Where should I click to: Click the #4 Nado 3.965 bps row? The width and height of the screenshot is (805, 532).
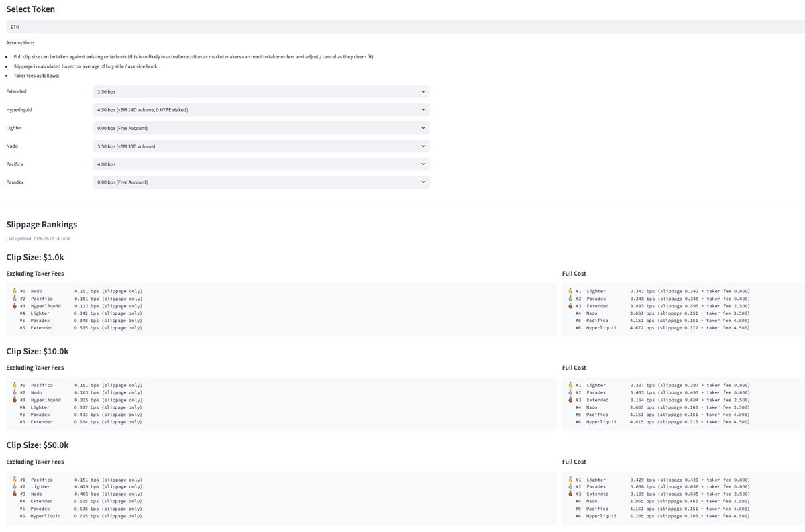(663, 502)
